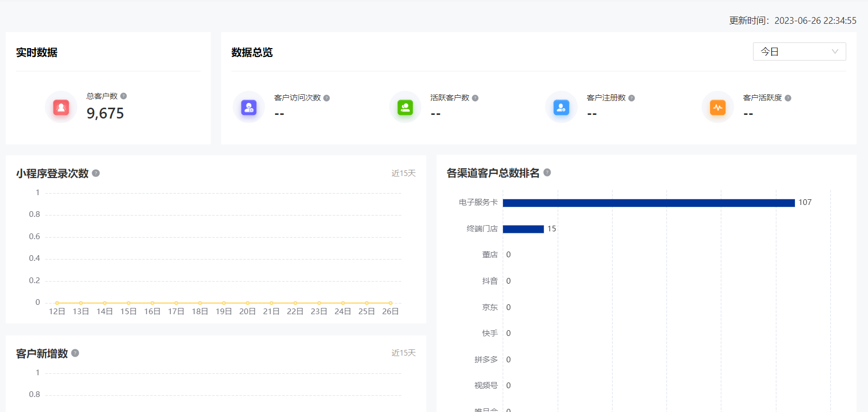
Task: Click the 抖音 channel label
Action: pyautogui.click(x=490, y=281)
